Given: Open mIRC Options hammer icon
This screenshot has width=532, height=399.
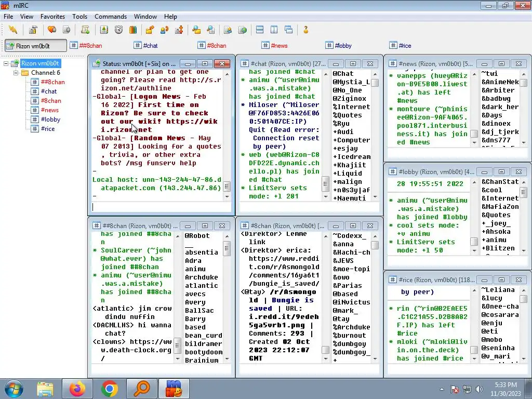Looking at the screenshot, I should [33, 30].
